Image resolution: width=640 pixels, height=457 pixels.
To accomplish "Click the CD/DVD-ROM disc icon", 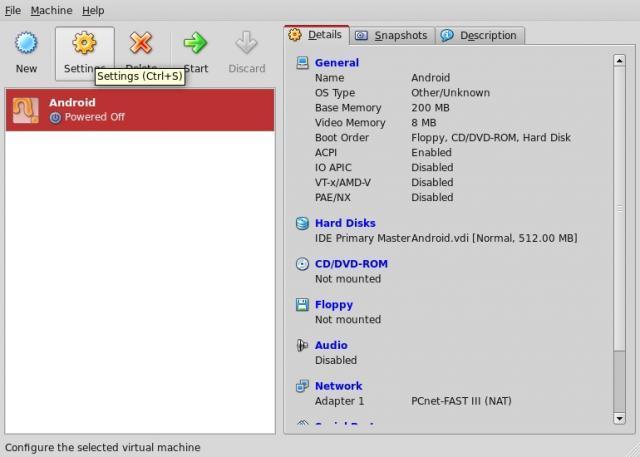I will tap(302, 264).
